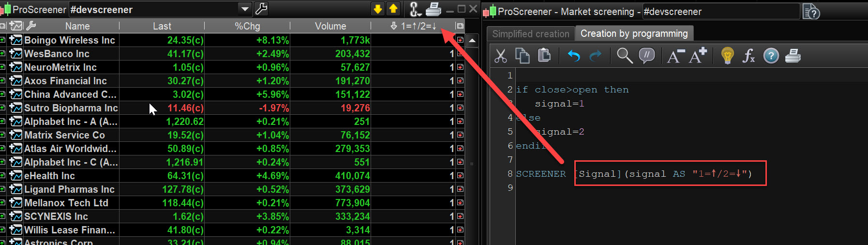The image size is (868, 245).
Task: Edit the #devscreener name field in editor window
Action: click(x=720, y=12)
